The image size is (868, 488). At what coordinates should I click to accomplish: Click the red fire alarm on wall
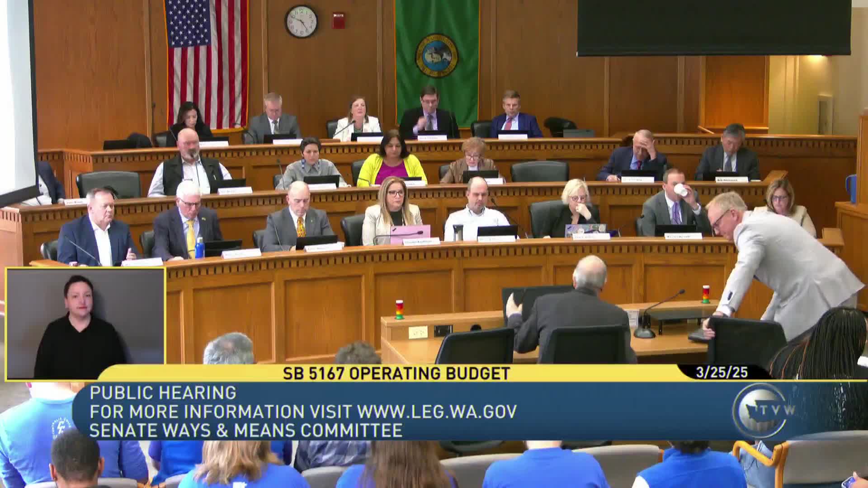(x=339, y=21)
